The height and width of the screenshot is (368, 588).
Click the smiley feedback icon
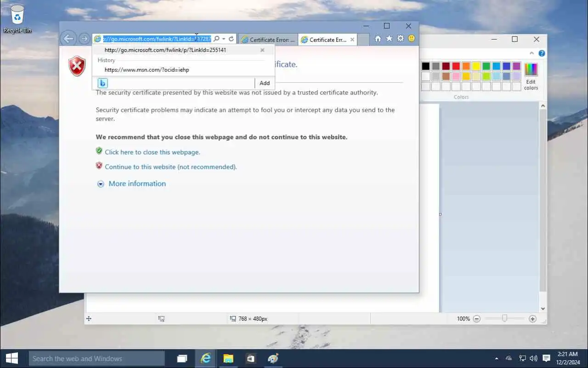coord(412,39)
